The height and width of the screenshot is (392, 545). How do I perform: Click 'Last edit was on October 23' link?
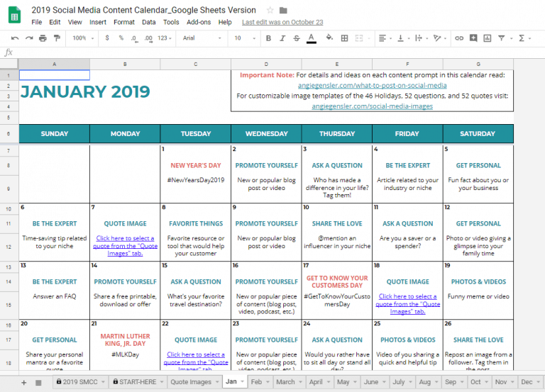point(282,22)
